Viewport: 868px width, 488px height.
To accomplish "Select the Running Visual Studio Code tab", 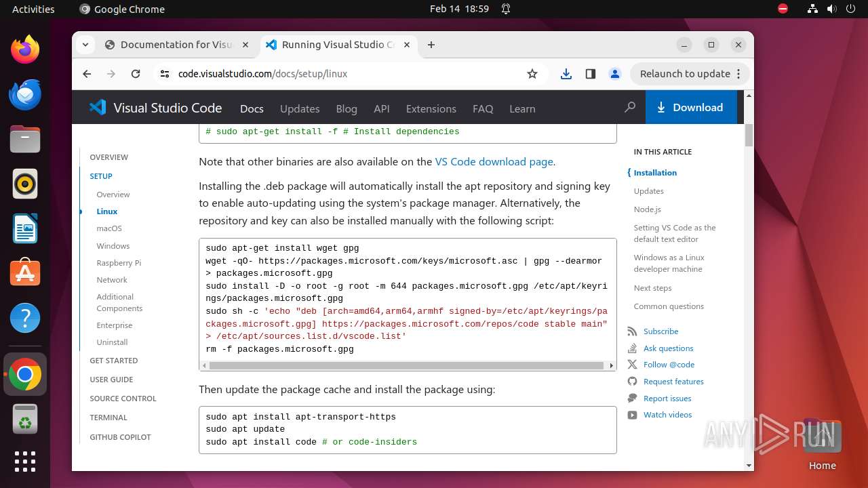I will (x=338, y=45).
